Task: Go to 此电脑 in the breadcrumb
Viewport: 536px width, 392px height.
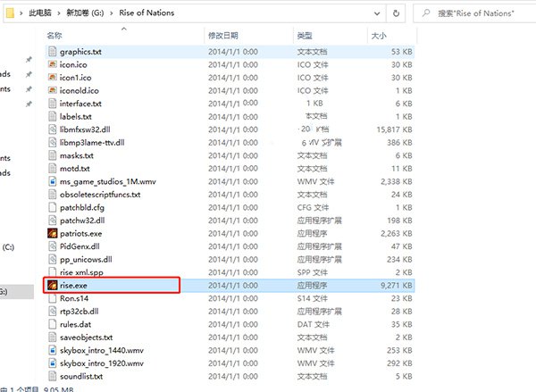Action: tap(40, 13)
